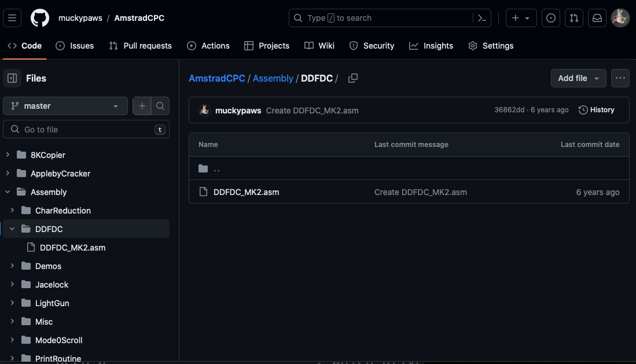Image resolution: width=636 pixels, height=364 pixels.
Task: Go up to parent directory row
Action: pyautogui.click(x=409, y=168)
